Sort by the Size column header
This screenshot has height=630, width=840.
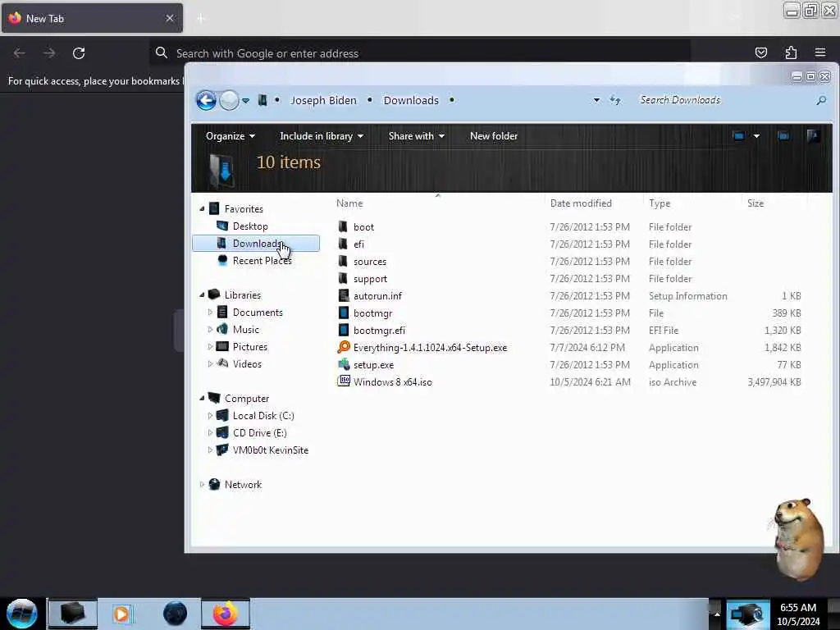(x=756, y=203)
